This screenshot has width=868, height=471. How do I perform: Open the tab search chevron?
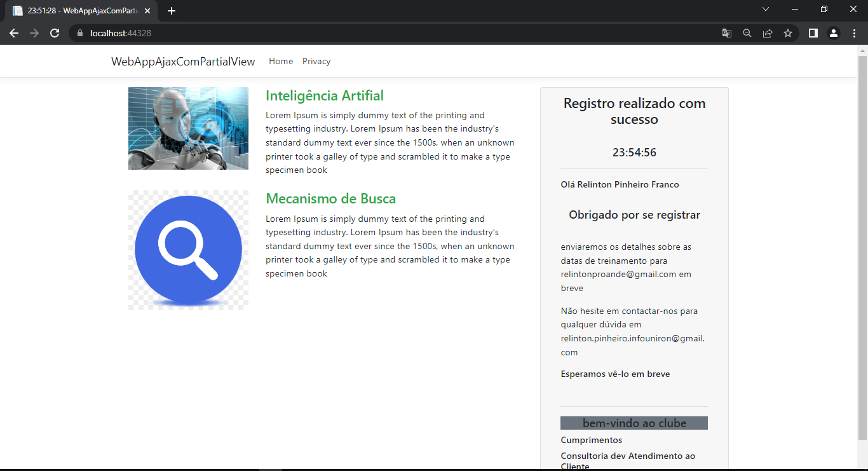(x=766, y=9)
